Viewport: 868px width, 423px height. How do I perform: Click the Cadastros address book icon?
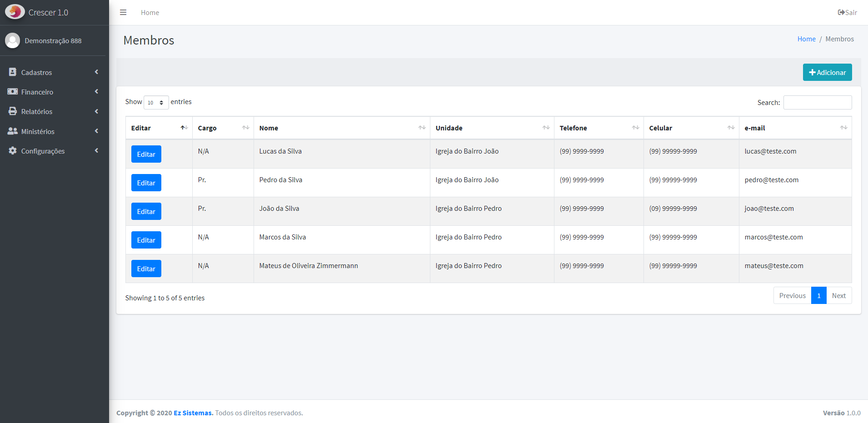click(13, 72)
